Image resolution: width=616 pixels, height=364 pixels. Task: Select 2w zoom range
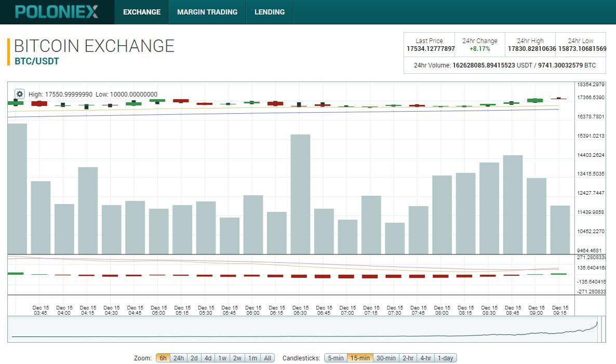[237, 358]
